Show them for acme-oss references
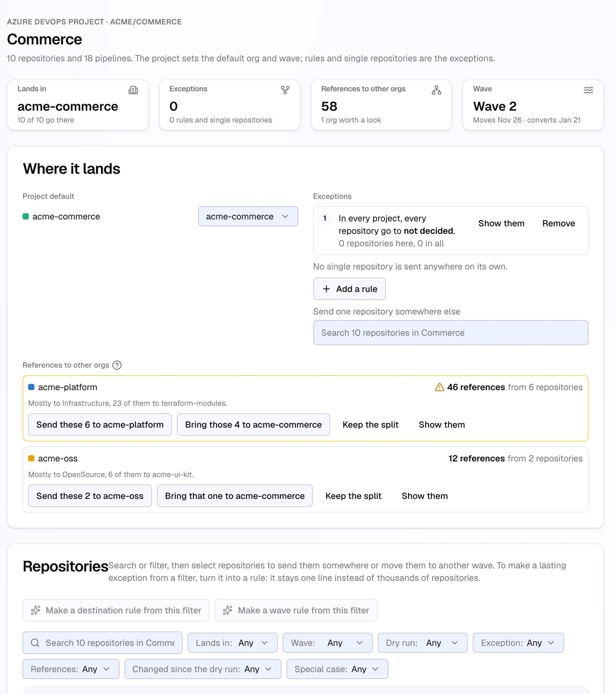 pyautogui.click(x=425, y=496)
